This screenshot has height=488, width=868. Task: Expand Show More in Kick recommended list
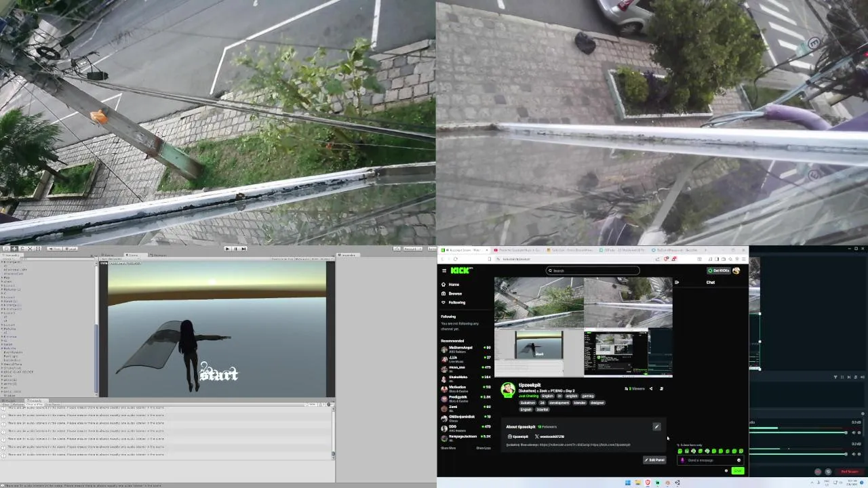click(448, 448)
